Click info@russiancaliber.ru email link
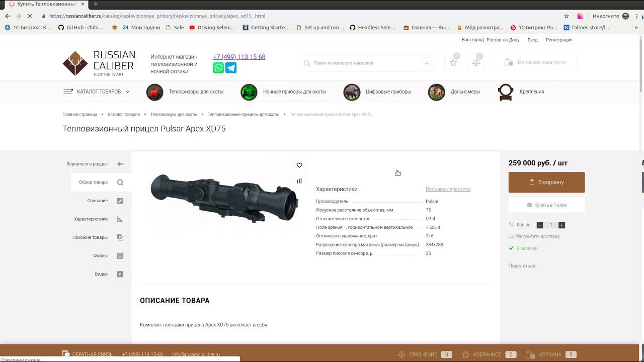The height and width of the screenshot is (362, 644). (196, 354)
